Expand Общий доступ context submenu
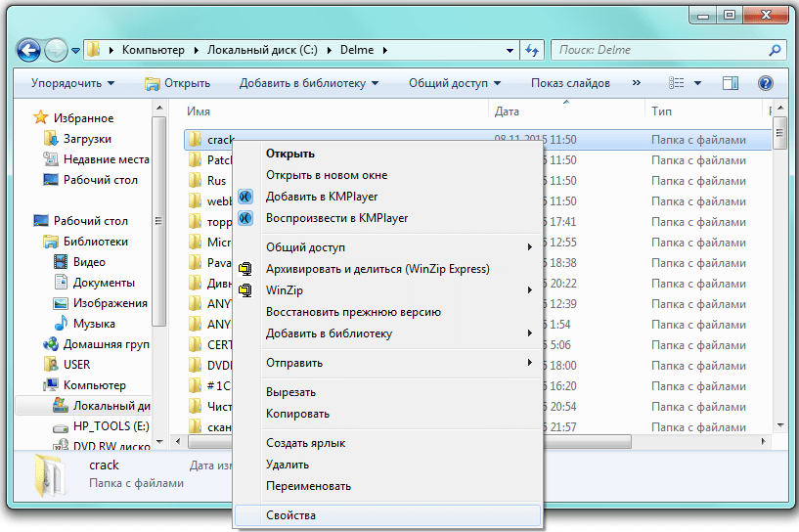Screen dimensions: 799x532 click(x=387, y=247)
